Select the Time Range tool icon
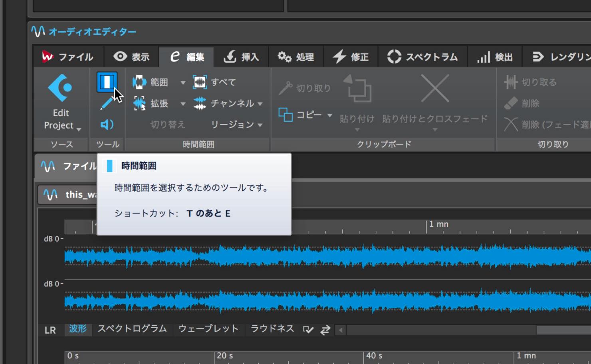Viewport: 591px width, 364px height. (107, 82)
